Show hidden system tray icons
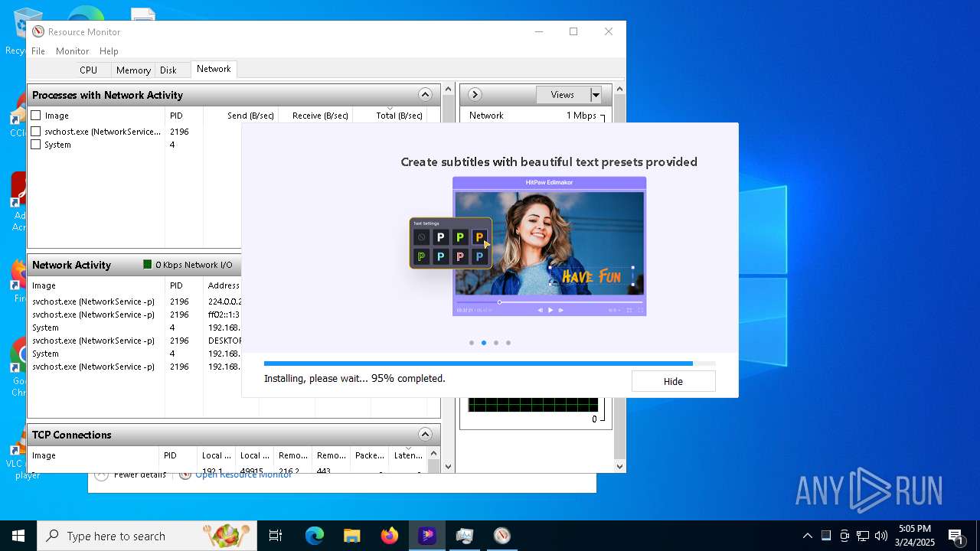This screenshot has height=551, width=980. pos(807,536)
